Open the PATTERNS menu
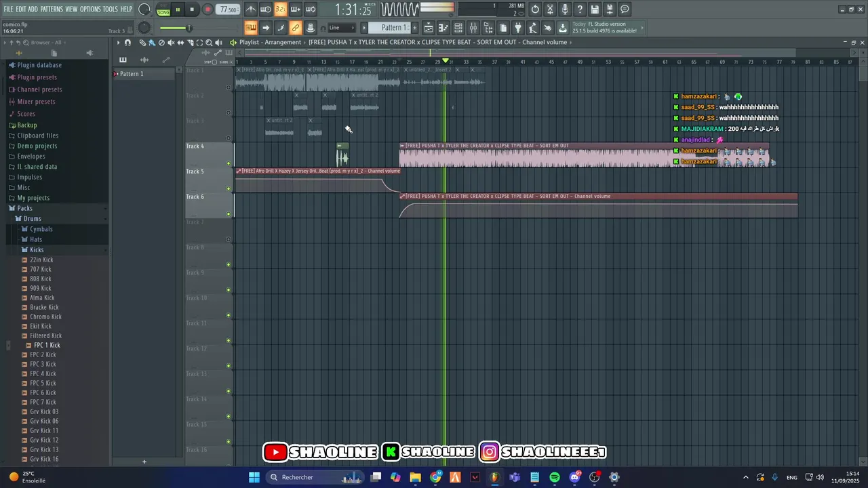Screen dimensions: 868x488 pyautogui.click(x=52, y=9)
